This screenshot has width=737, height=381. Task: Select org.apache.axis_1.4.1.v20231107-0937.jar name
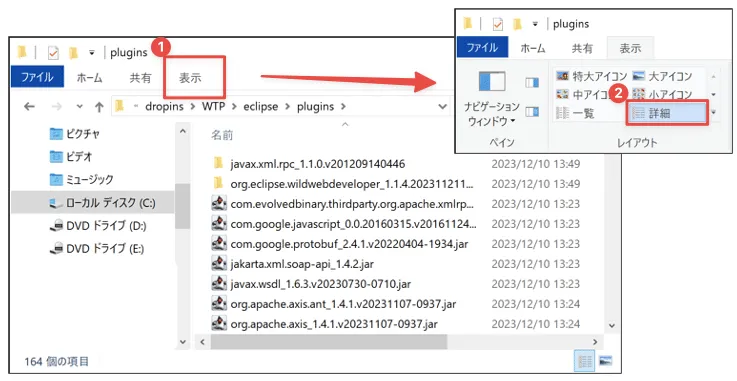334,324
